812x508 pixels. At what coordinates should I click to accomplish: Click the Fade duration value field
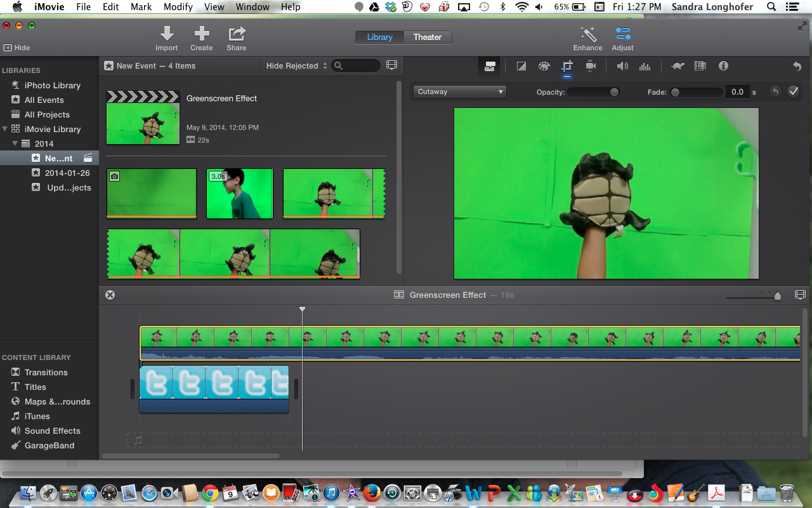click(x=737, y=92)
